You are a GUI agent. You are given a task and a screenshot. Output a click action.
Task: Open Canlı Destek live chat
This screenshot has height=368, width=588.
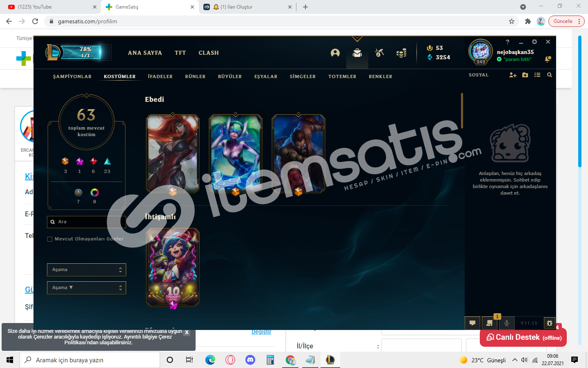(523, 337)
